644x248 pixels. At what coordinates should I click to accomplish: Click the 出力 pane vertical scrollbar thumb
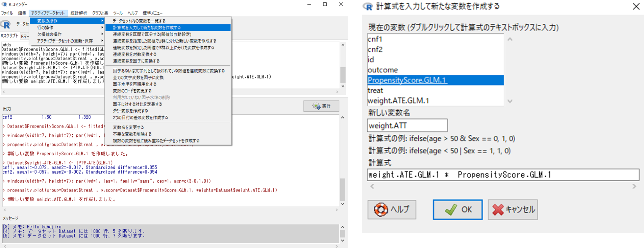(343, 189)
